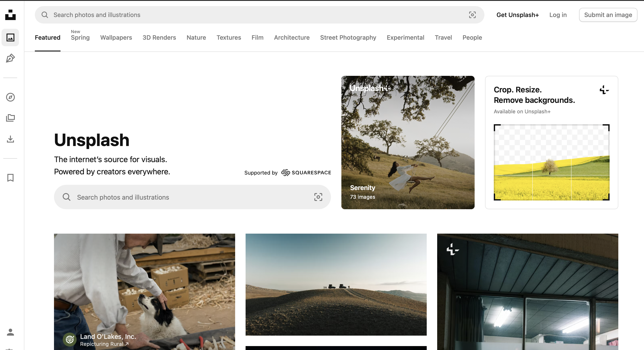Open the Get Unsplash+ link
This screenshot has height=350, width=644.
[x=517, y=15]
